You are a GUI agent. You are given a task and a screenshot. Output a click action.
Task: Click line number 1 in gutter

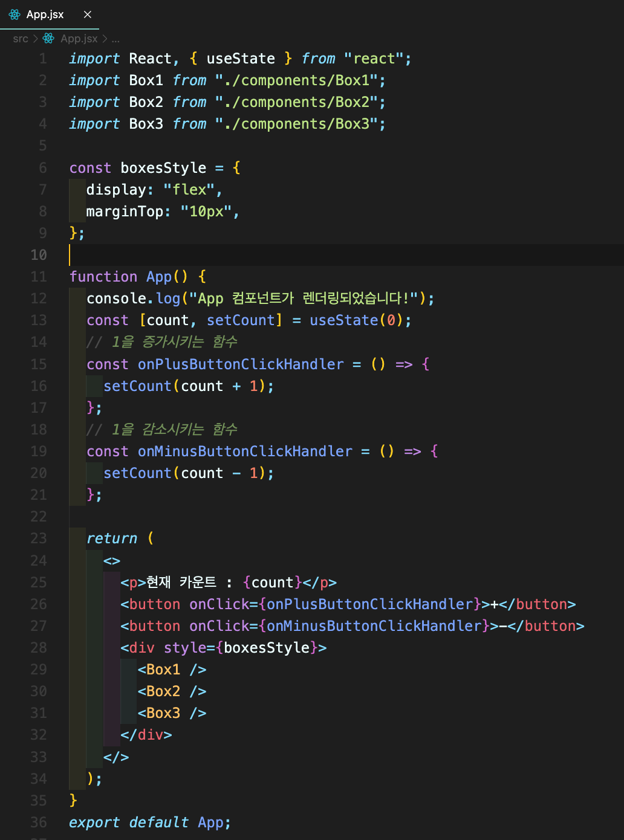click(x=43, y=59)
